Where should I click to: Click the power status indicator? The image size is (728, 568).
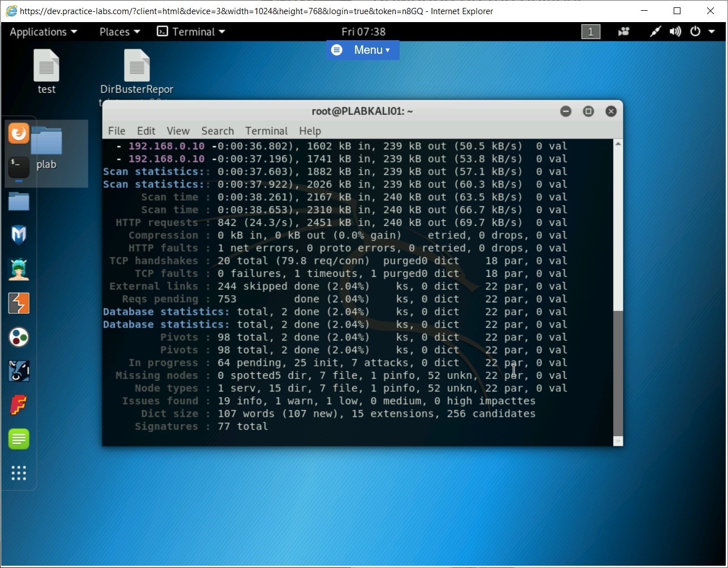(695, 32)
